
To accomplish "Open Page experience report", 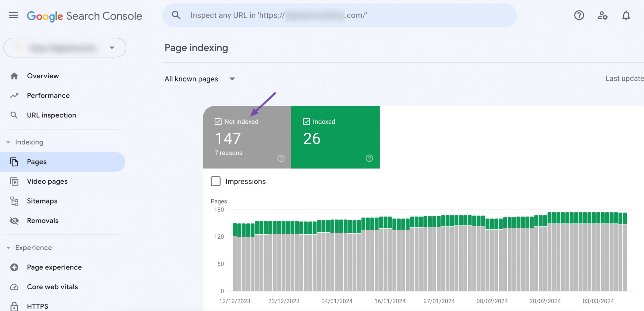I will 62,267.
